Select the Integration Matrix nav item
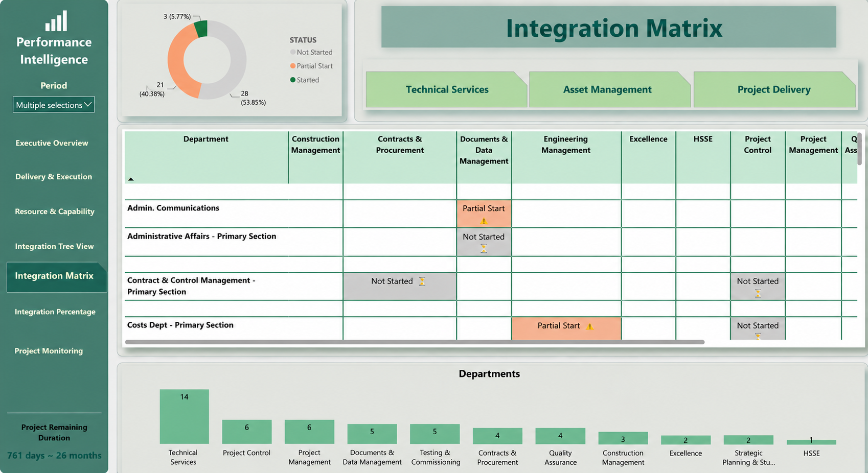 [56, 277]
